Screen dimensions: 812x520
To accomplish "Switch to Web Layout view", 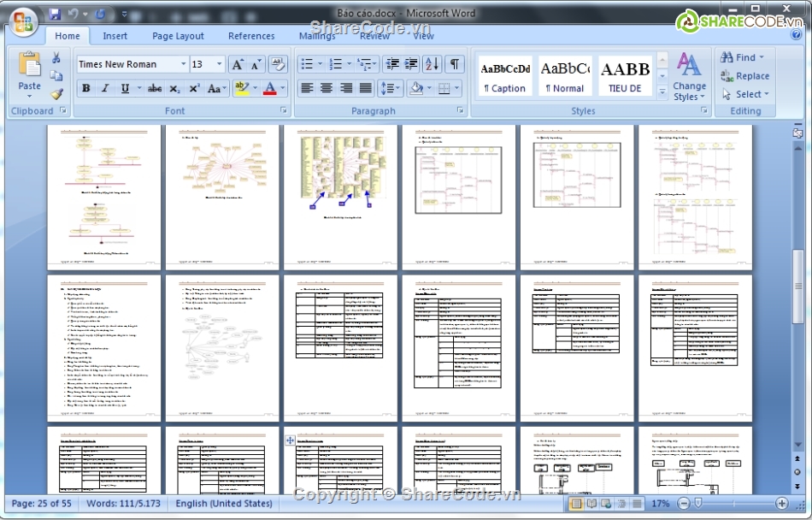I will 606,504.
